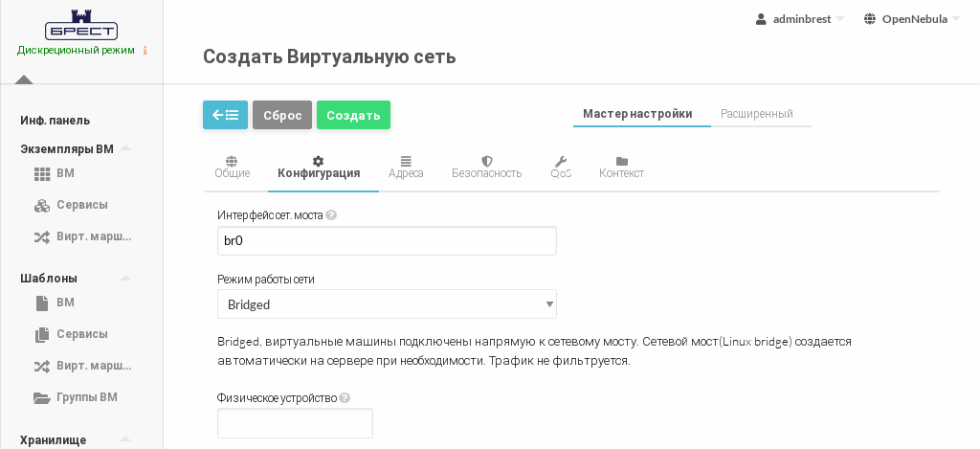Open ВМ templates under Шаблоны
This screenshot has height=449, width=980.
(66, 302)
